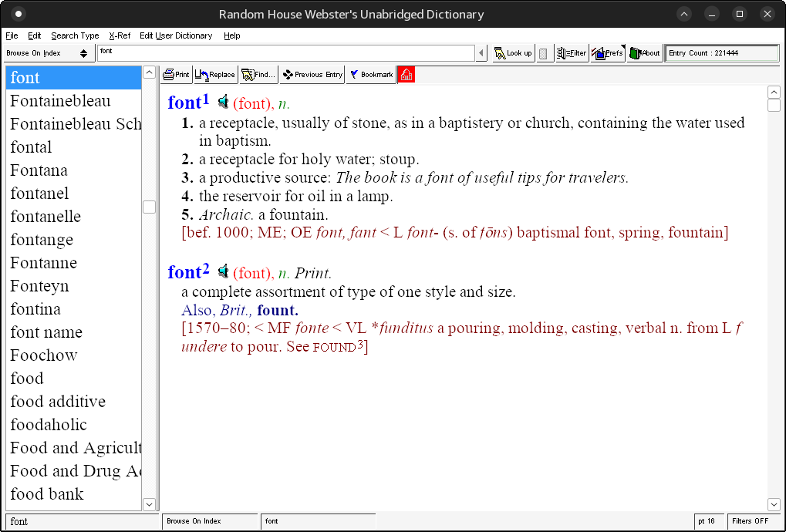Click the Look up toolbar button
This screenshot has height=532, width=786.
513,53
